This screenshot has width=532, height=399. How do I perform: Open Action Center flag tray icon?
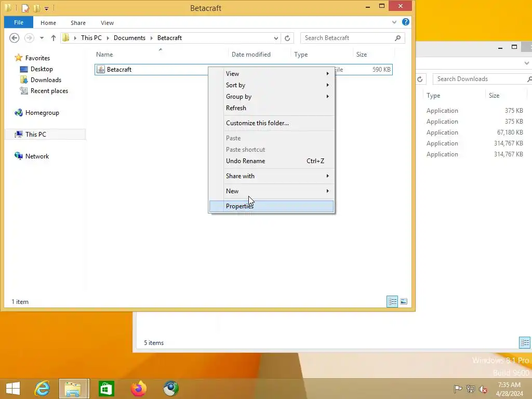click(458, 389)
